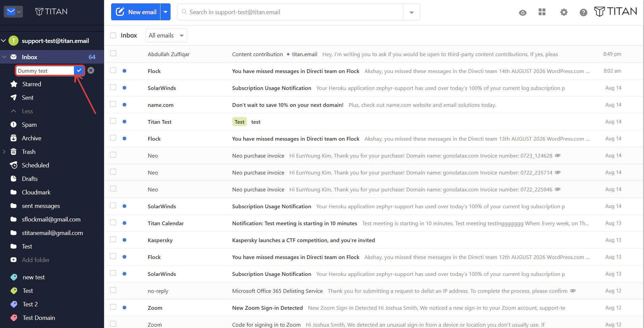Click the 'new test' label tag icon

tap(14, 277)
